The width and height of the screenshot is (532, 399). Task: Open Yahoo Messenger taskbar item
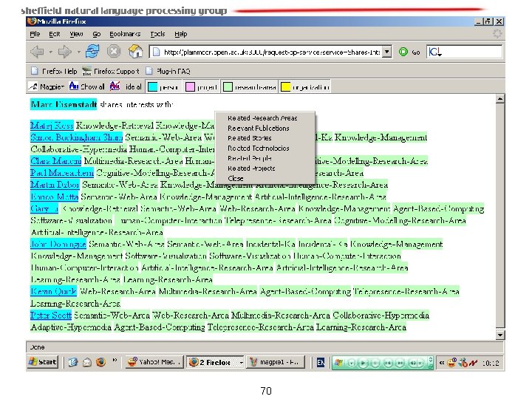(154, 362)
